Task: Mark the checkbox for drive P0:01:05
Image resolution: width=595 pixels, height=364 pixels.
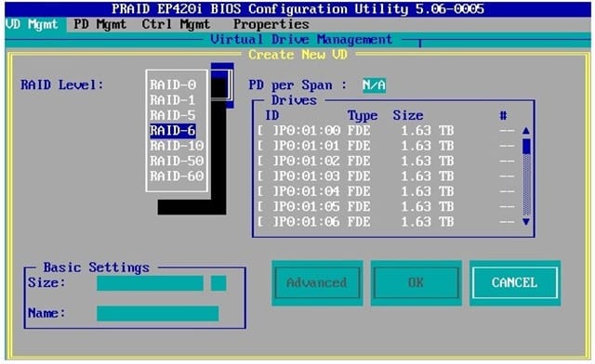Action: click(x=269, y=207)
